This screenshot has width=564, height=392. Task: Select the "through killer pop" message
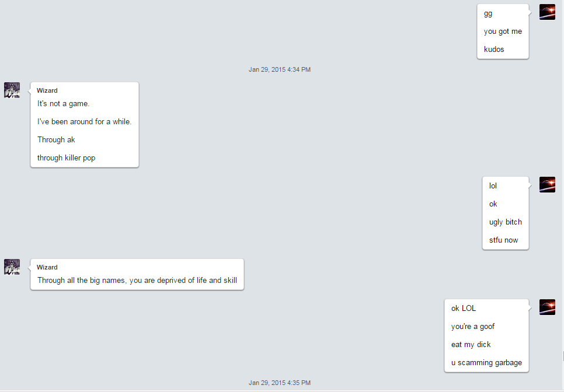coord(66,157)
